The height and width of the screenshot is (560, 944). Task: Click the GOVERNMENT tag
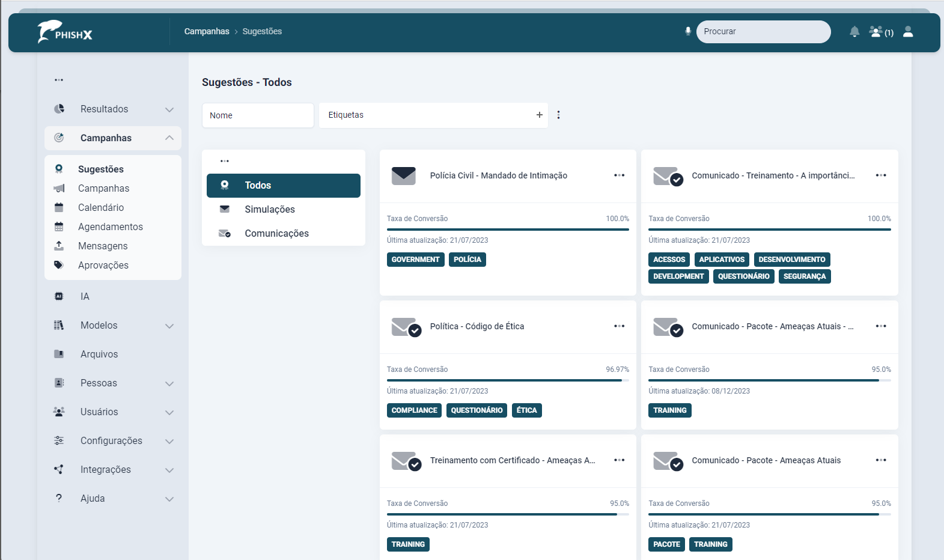416,260
